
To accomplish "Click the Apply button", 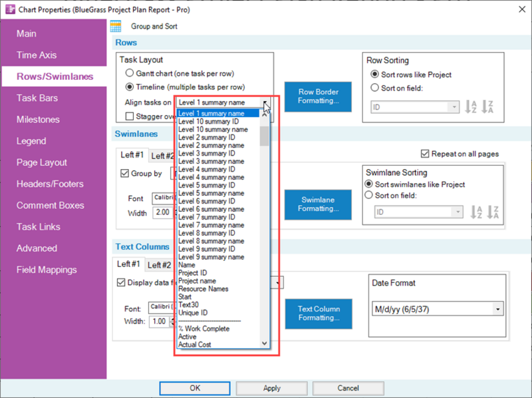I will pyautogui.click(x=272, y=388).
